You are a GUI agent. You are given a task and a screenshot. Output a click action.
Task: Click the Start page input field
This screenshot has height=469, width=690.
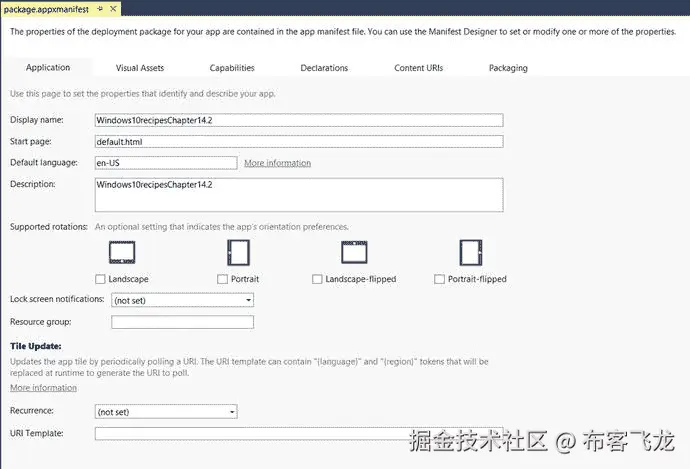click(299, 142)
